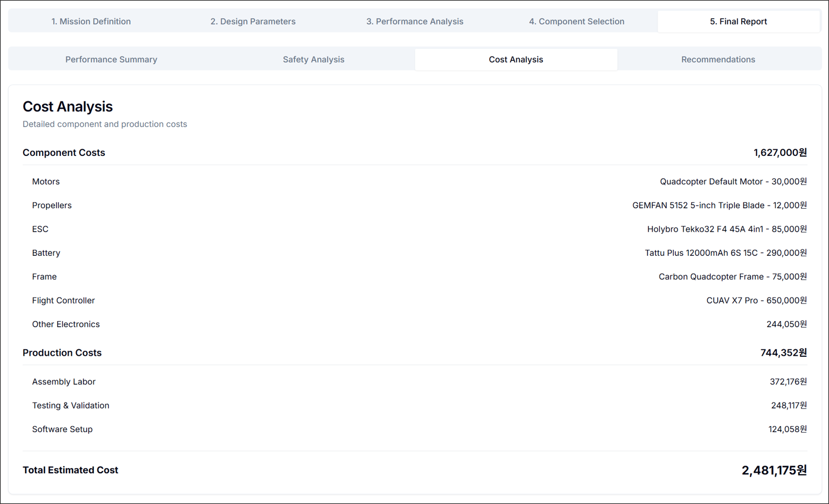
Task: Click the Assembly Labor row label
Action: [x=64, y=382]
